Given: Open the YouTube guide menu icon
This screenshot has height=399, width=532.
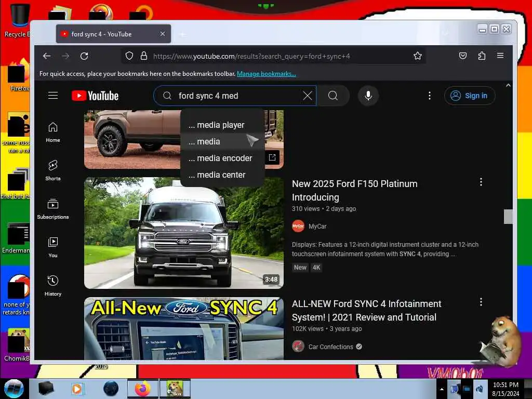Looking at the screenshot, I should click(x=53, y=96).
